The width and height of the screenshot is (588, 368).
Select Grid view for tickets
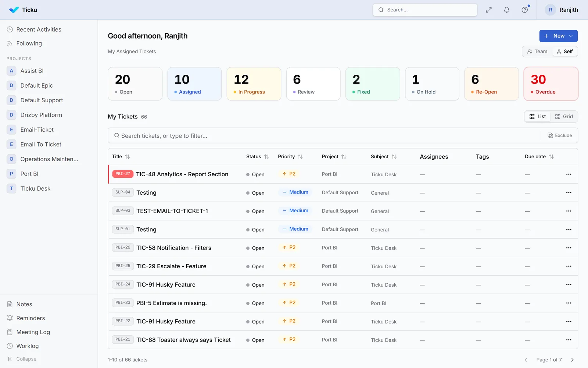coord(564,117)
